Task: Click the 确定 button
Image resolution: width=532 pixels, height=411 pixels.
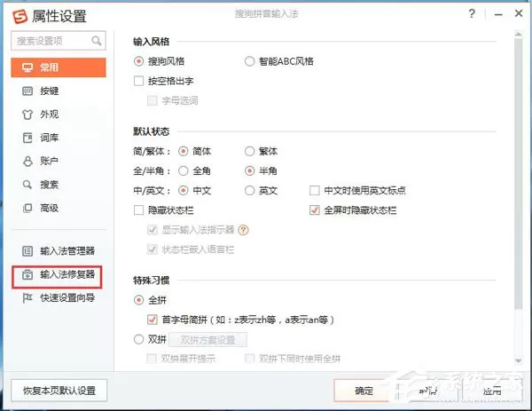Action: coord(364,391)
